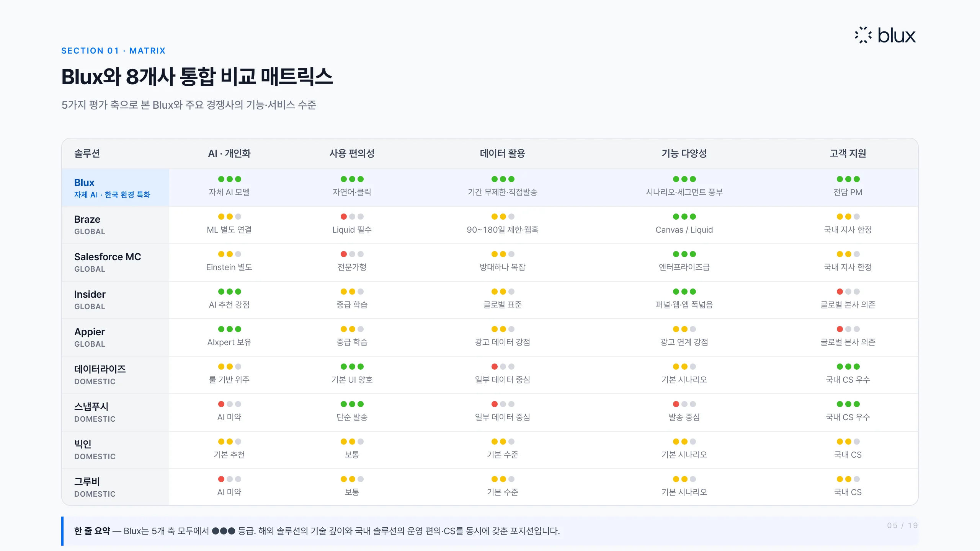The width and height of the screenshot is (980, 551).
Task: Click 그루비's dots above 'AI 미약'
Action: click(x=229, y=479)
